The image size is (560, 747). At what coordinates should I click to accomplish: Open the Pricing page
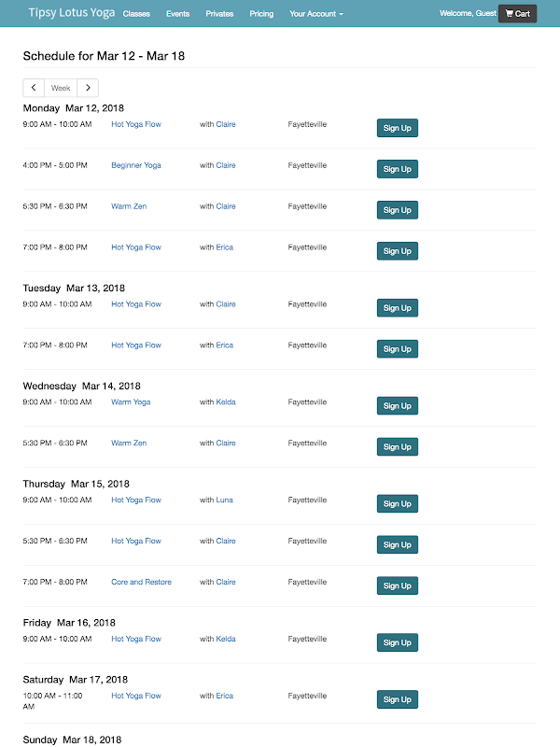[261, 14]
